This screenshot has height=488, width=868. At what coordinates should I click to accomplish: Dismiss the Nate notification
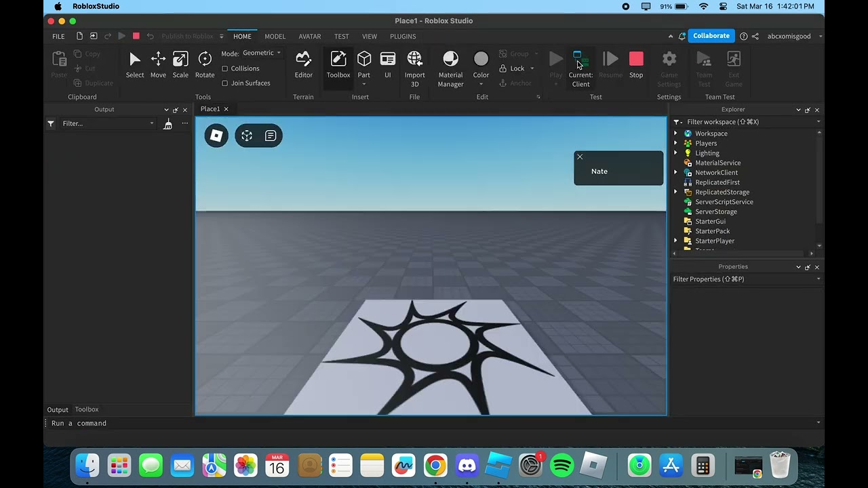tap(580, 157)
